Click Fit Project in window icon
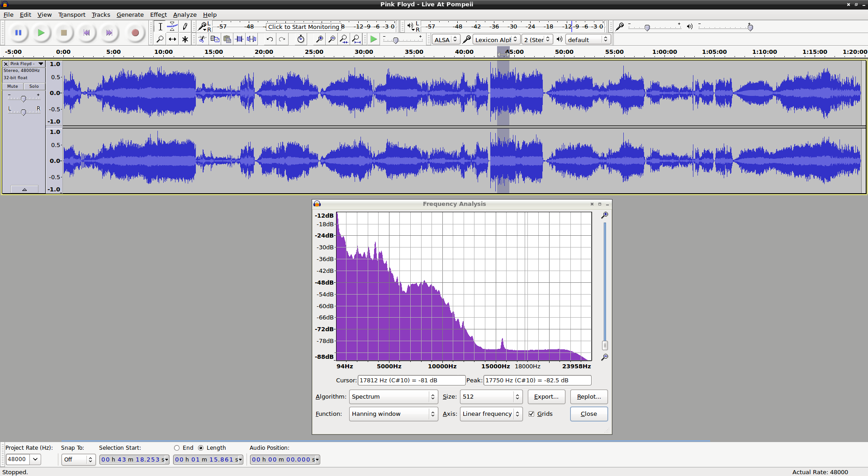The height and width of the screenshot is (476, 868). pyautogui.click(x=356, y=39)
